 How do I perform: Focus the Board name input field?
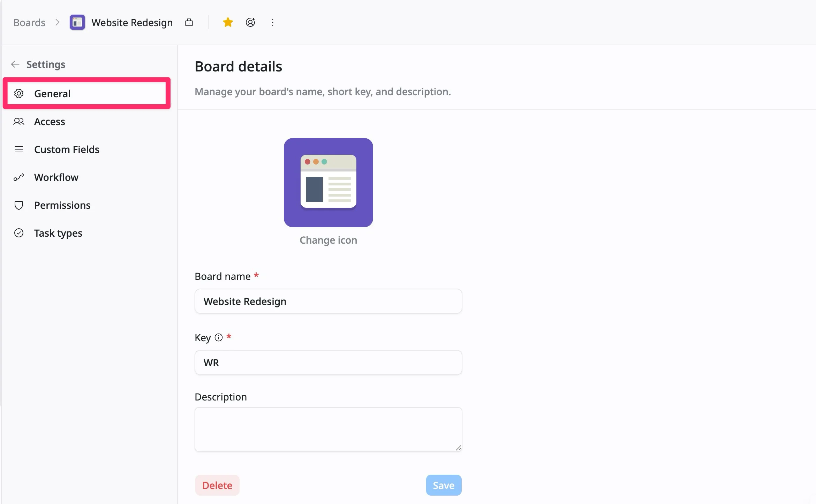[328, 301]
